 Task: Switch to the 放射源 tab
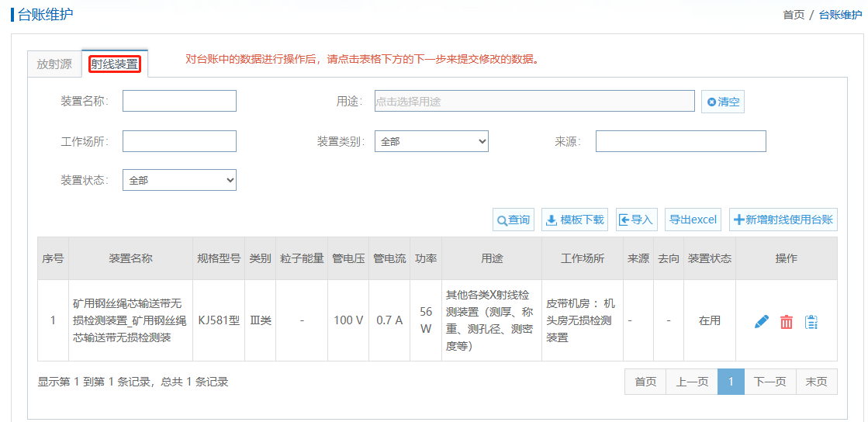(54, 64)
